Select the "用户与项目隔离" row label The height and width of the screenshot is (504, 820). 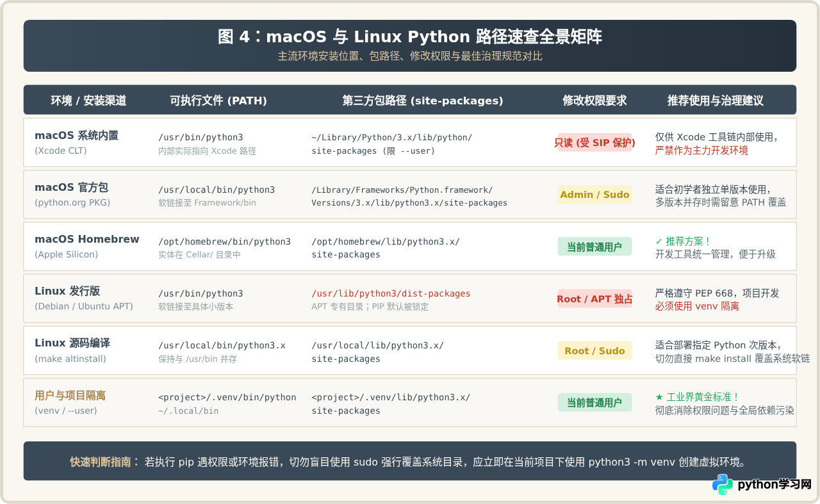(x=70, y=396)
